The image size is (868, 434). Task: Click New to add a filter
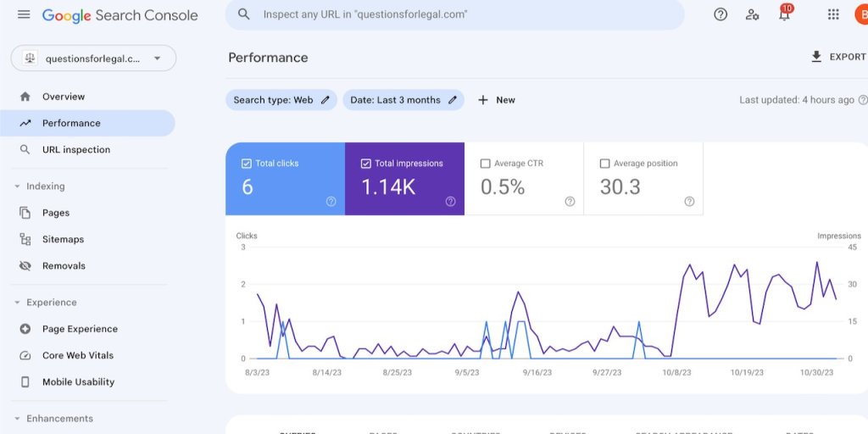click(497, 100)
